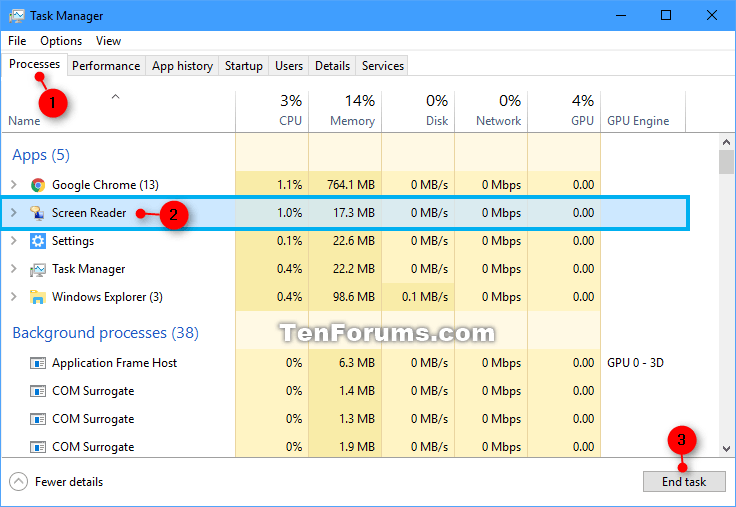Click icon of COM Surrogate using 1.9 MB

[x=38, y=447]
